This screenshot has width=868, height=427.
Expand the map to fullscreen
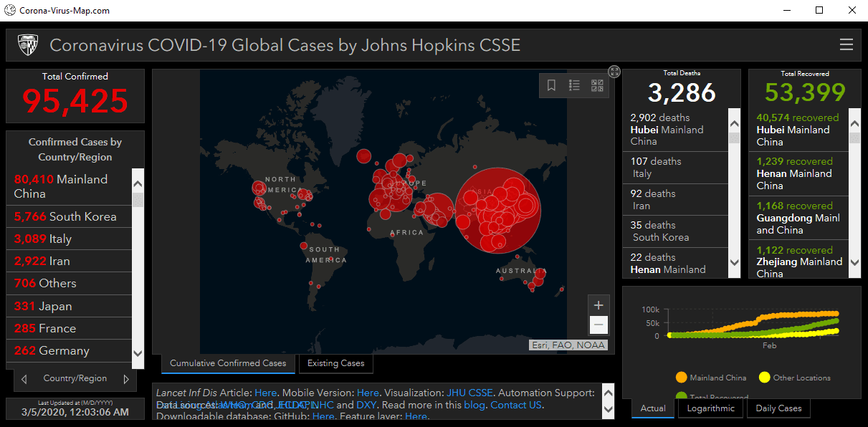pos(614,71)
